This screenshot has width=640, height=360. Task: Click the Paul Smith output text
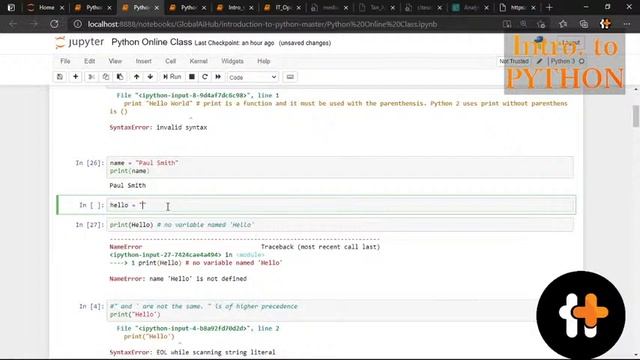click(x=127, y=185)
